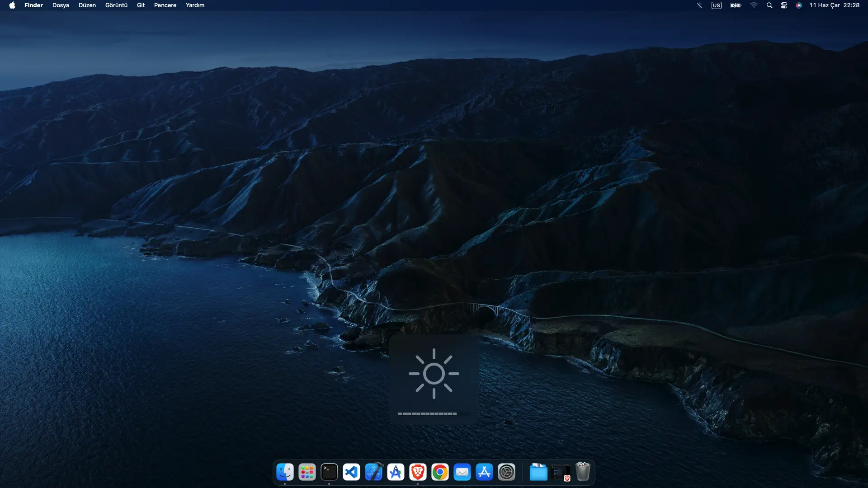Screen dimensions: 868x488
Task: Open the Yardım menu
Action: 195,5
